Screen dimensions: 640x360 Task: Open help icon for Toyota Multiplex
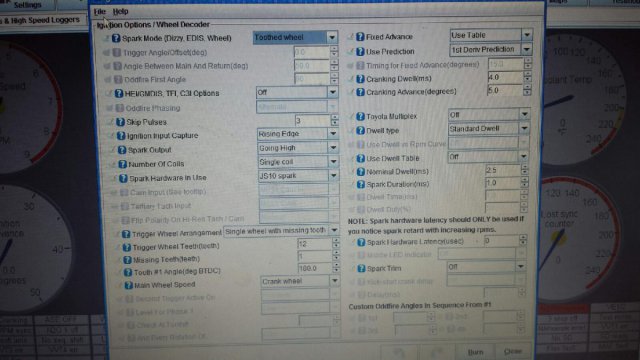pyautogui.click(x=360, y=116)
